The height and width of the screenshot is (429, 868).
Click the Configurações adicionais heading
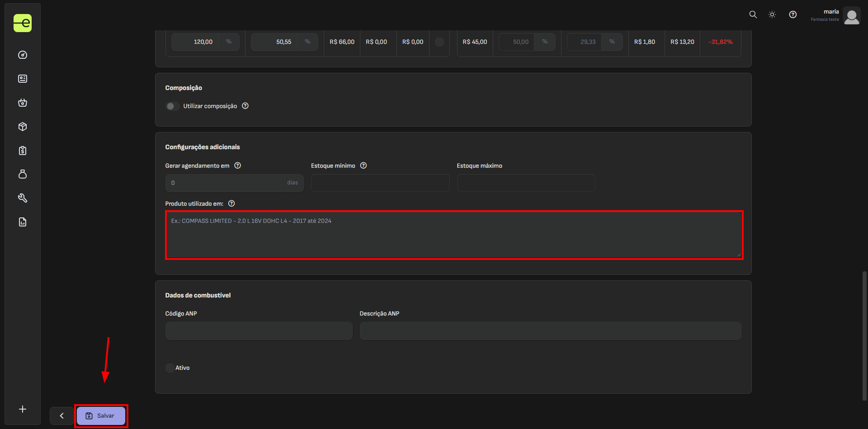[203, 147]
